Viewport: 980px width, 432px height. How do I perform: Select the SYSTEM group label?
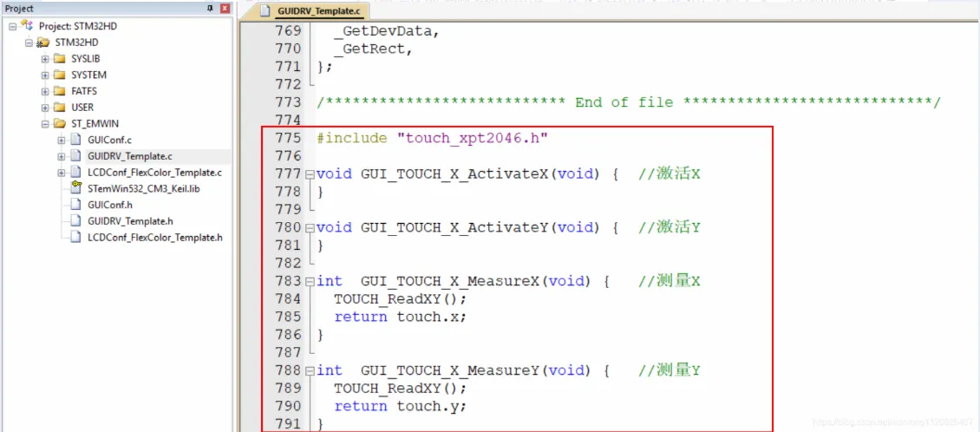[88, 75]
